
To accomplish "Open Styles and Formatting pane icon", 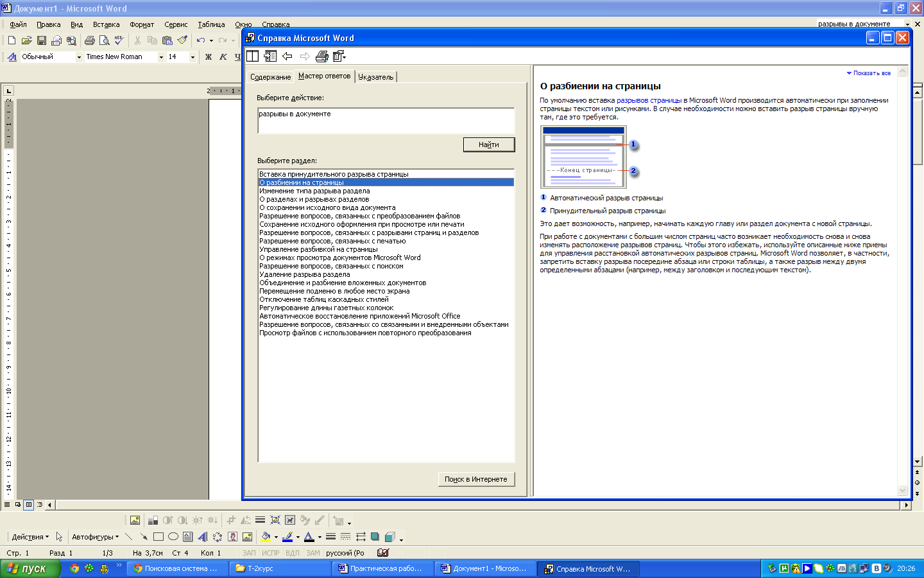I will 12,57.
